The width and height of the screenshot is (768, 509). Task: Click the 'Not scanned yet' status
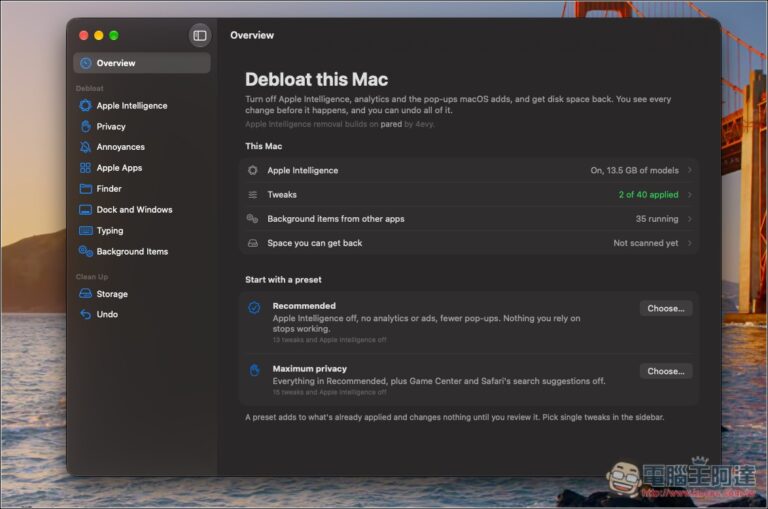point(646,243)
